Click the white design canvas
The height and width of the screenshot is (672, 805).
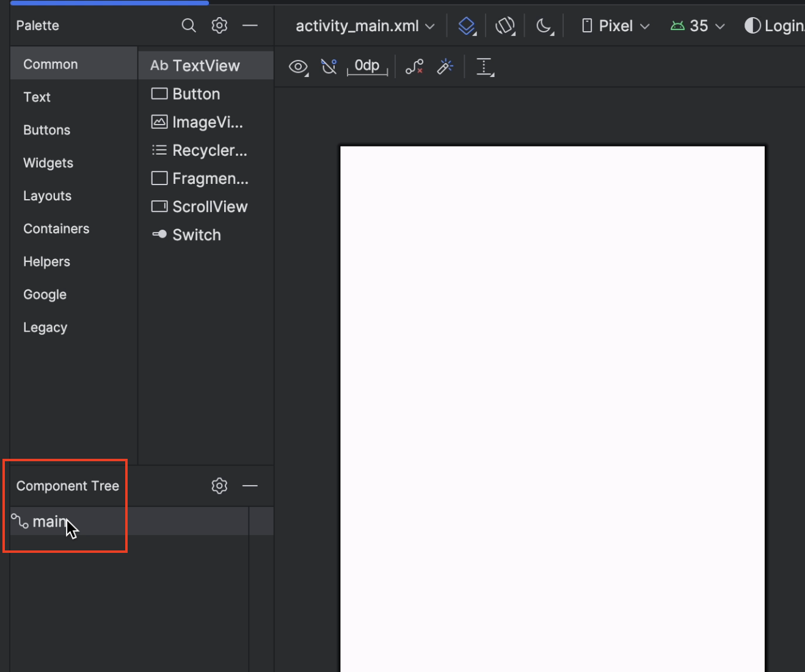[552, 409]
